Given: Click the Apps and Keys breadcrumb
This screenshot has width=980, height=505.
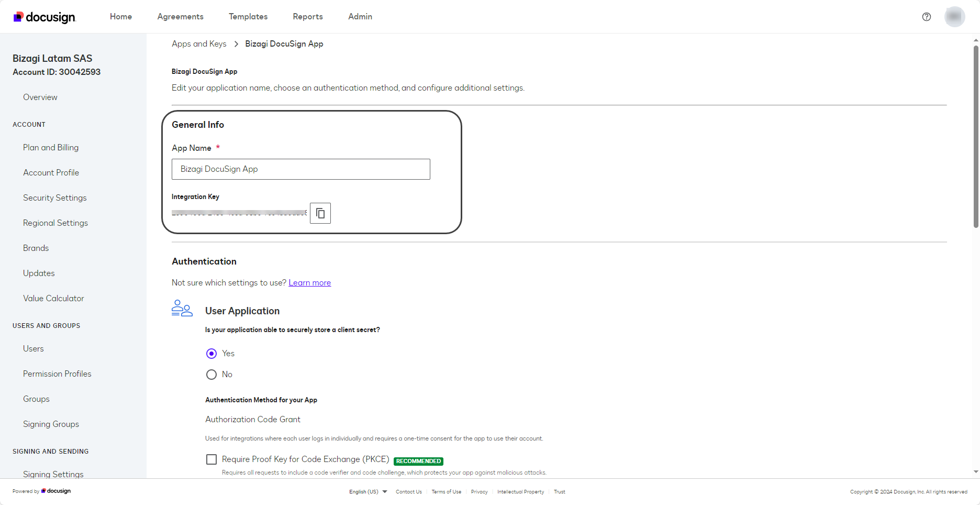Looking at the screenshot, I should [199, 44].
